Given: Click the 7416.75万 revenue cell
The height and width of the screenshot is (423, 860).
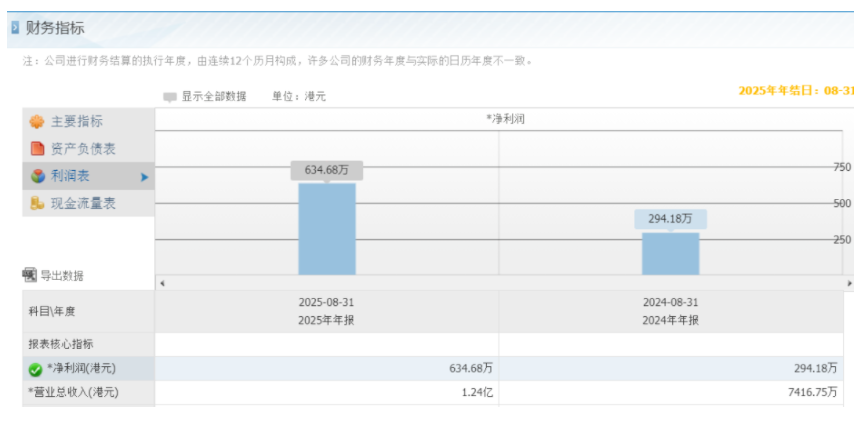Looking at the screenshot, I should 811,392.
